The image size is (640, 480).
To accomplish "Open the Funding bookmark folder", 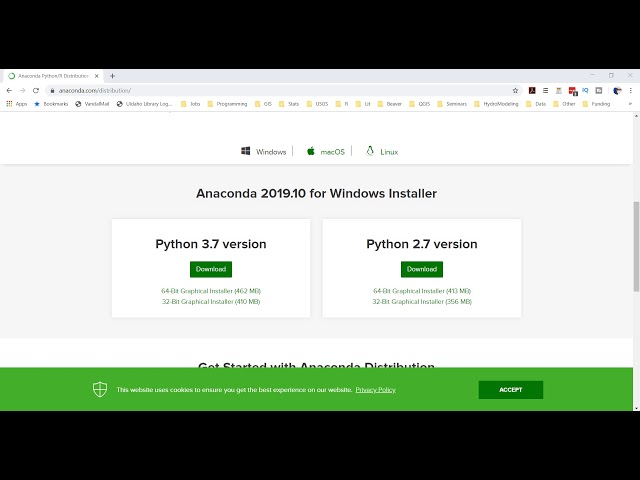I will coord(596,104).
